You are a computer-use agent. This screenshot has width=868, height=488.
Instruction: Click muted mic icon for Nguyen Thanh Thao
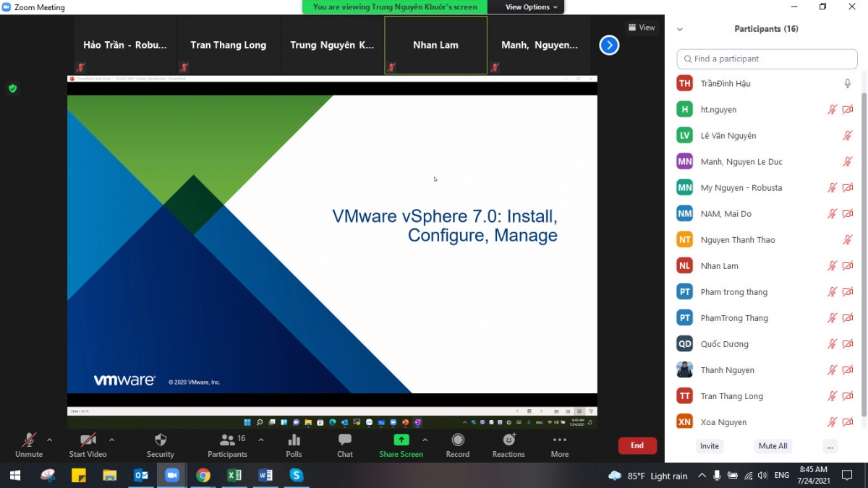[x=848, y=240]
